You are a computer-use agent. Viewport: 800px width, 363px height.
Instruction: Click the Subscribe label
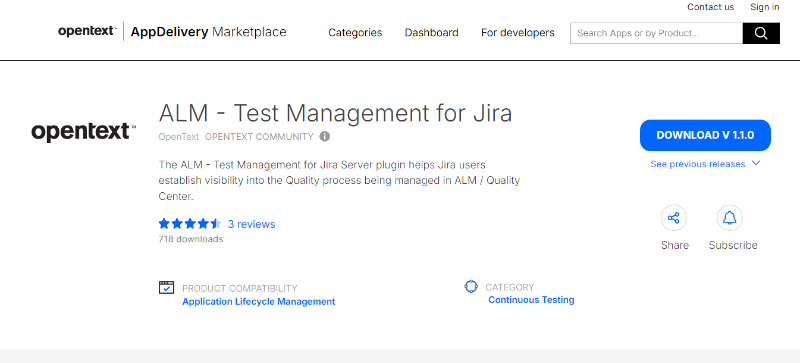(x=733, y=245)
